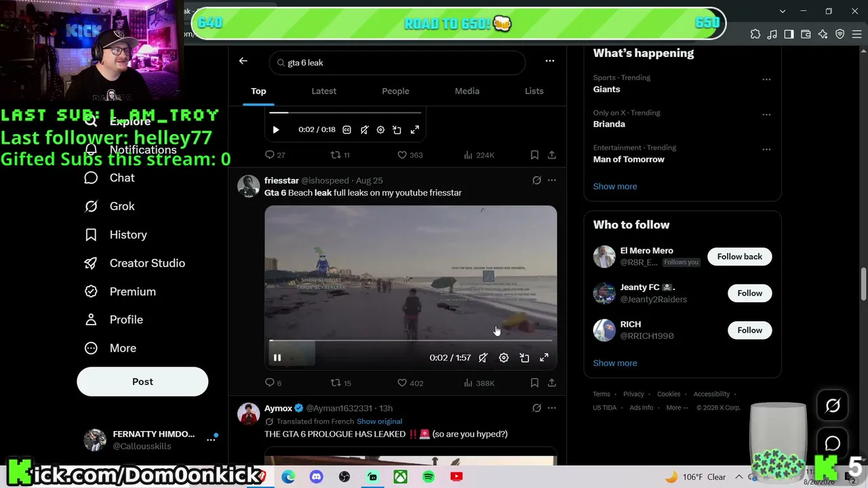Switch to the People search tab
This screenshot has height=488, width=868.
(395, 91)
